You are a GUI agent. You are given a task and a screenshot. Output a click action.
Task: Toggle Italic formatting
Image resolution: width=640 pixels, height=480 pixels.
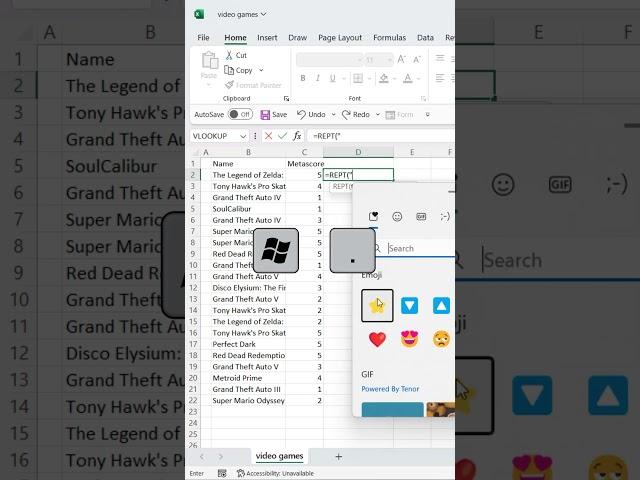pyautogui.click(x=318, y=78)
